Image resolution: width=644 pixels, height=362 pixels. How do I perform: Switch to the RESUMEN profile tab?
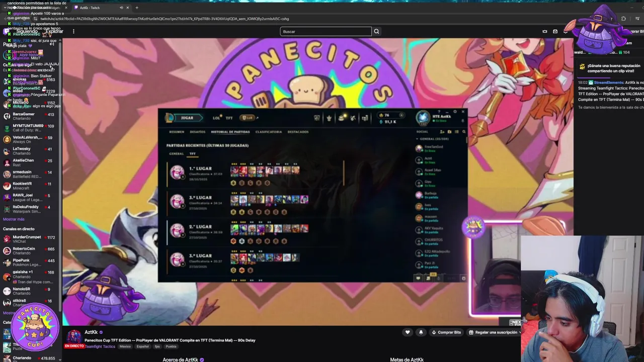click(177, 132)
